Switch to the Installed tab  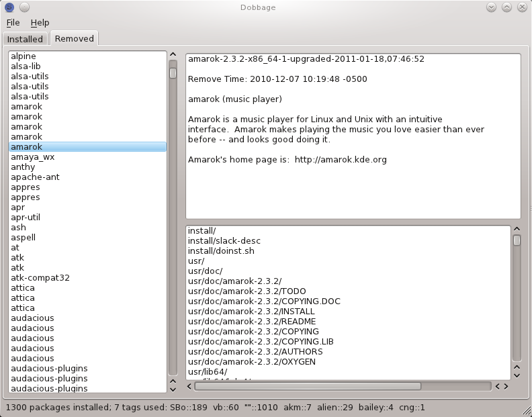[x=25, y=39]
